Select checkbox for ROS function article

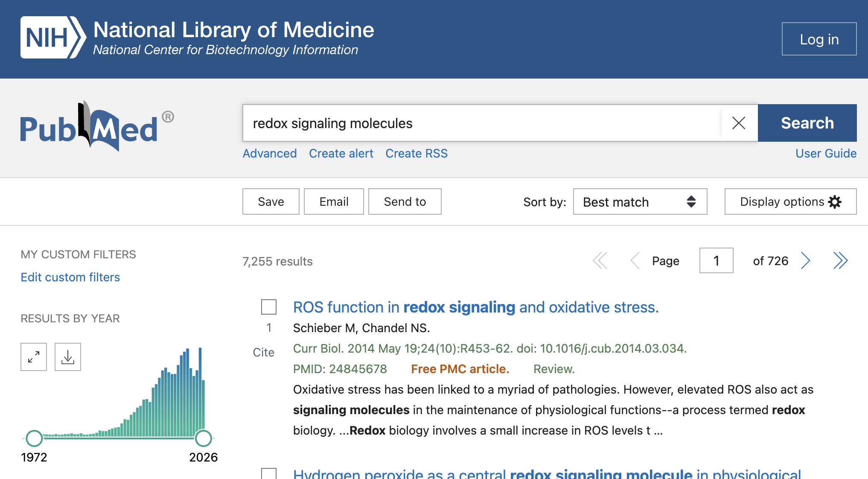point(269,307)
